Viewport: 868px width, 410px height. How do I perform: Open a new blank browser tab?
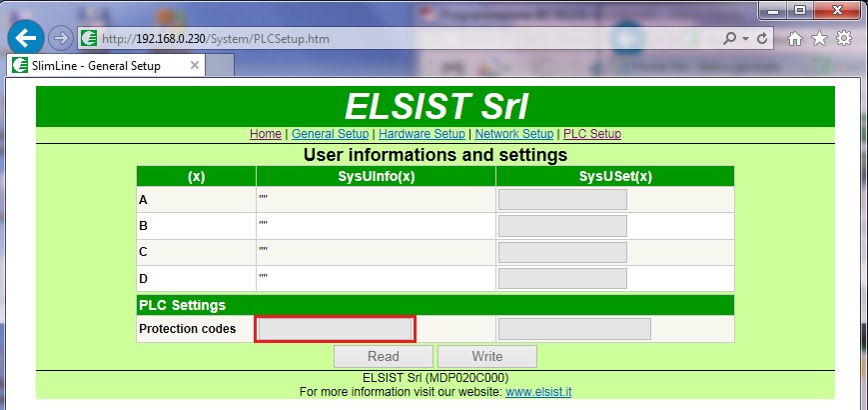(220, 65)
